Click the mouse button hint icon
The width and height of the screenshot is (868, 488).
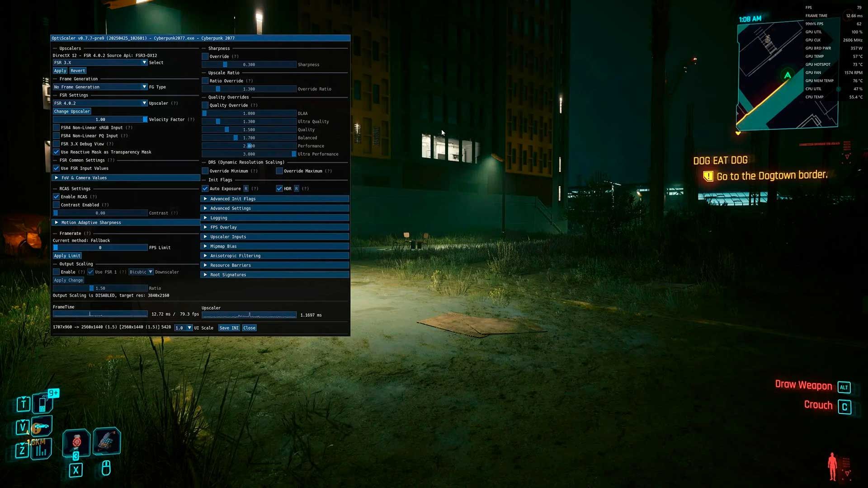click(x=106, y=468)
